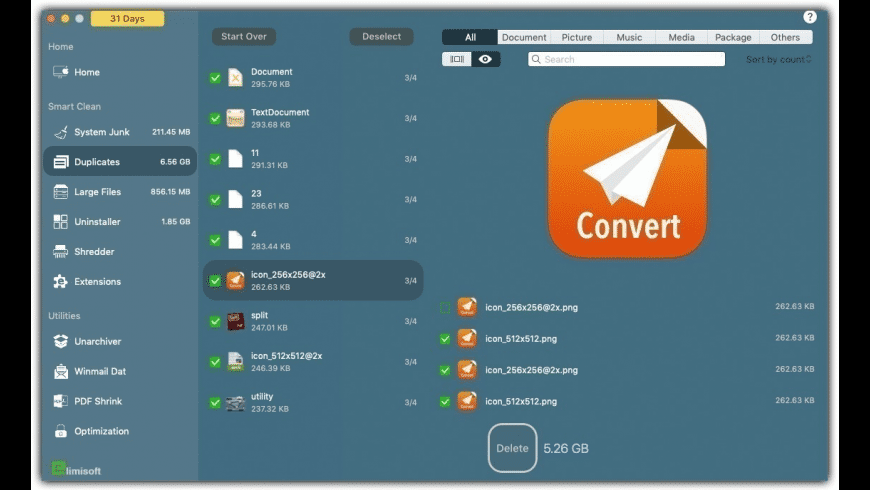Click the 3/4 count beside split
Image resolution: width=870 pixels, height=490 pixels.
point(411,321)
